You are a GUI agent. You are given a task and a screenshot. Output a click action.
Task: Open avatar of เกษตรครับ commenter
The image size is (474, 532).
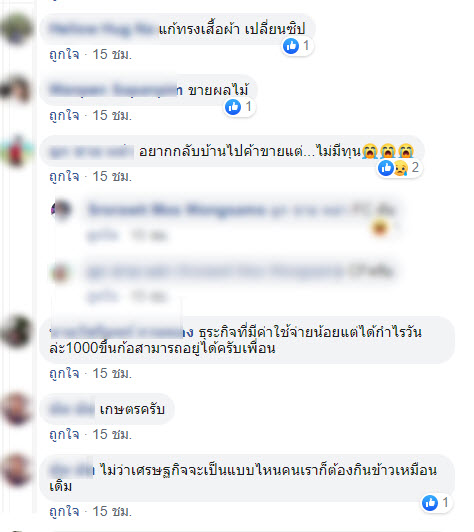point(16,409)
